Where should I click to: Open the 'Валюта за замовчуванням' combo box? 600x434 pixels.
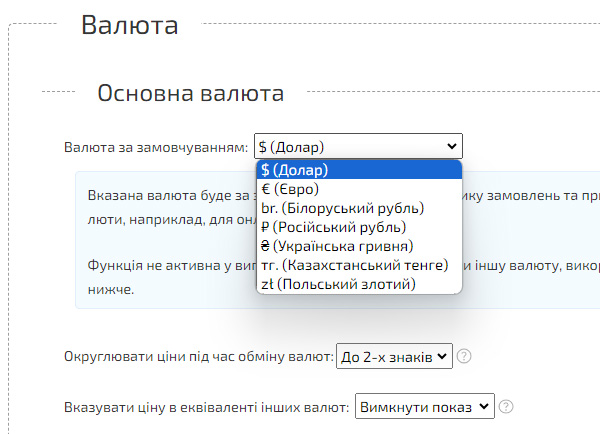click(x=358, y=147)
